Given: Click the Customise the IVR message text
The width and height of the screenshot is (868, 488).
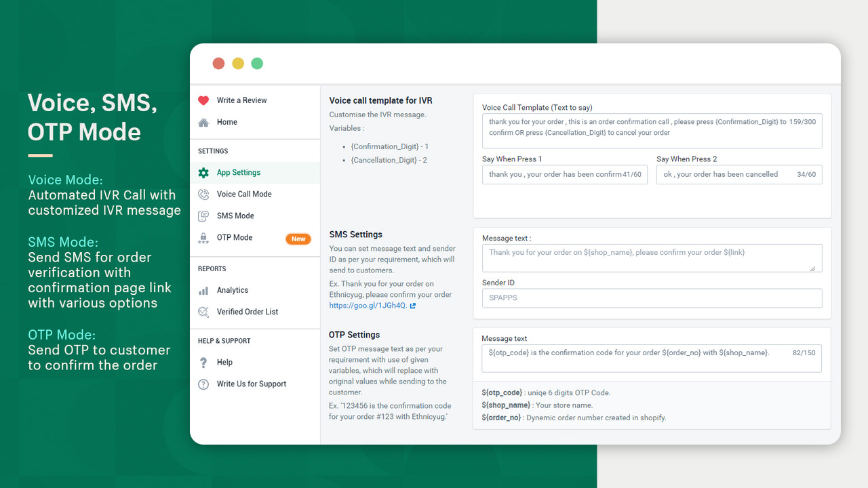Looking at the screenshot, I should click(378, 115).
